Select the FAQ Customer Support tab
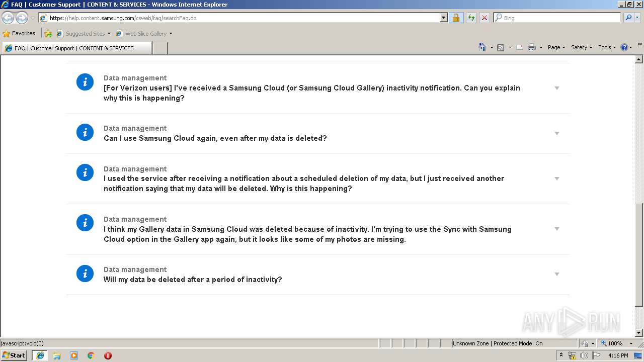The height and width of the screenshot is (362, 644). [x=76, y=48]
